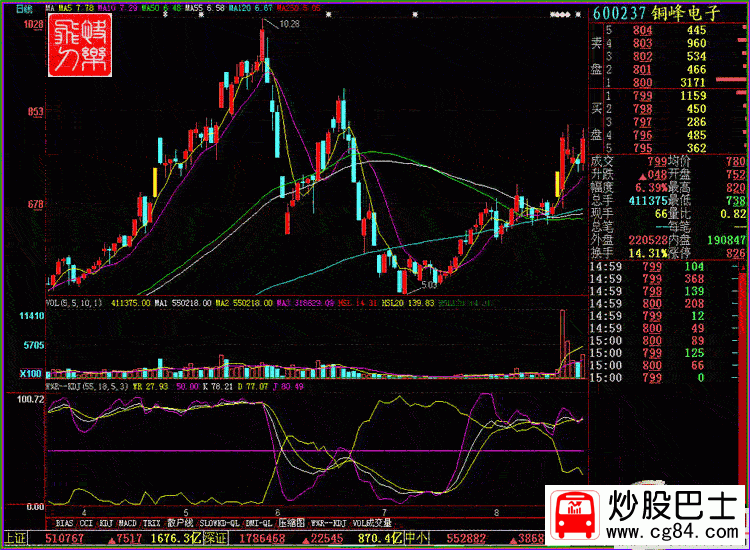Click buy level 1 price 799

(x=642, y=96)
